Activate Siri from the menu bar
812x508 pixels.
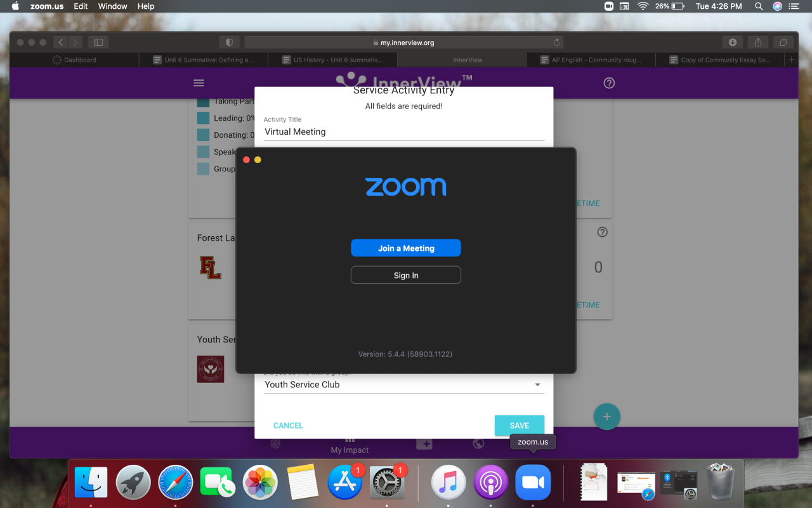777,6
